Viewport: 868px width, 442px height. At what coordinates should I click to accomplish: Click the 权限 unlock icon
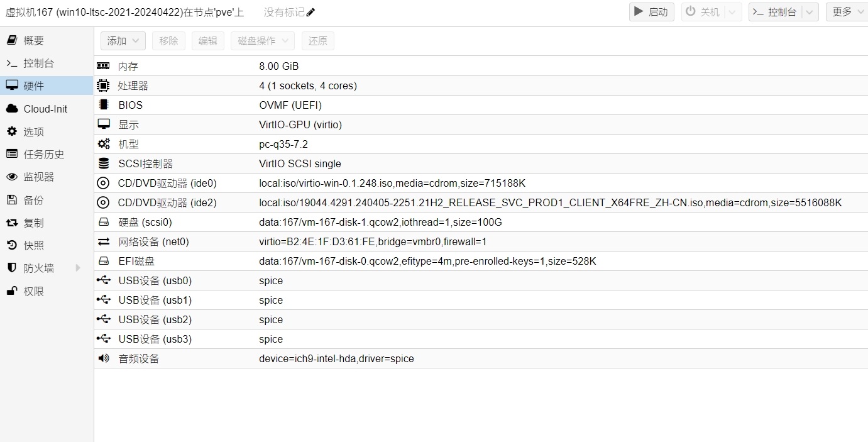pyautogui.click(x=11, y=291)
